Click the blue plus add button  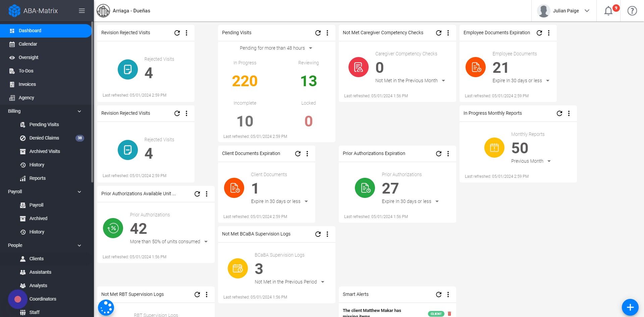point(630,307)
